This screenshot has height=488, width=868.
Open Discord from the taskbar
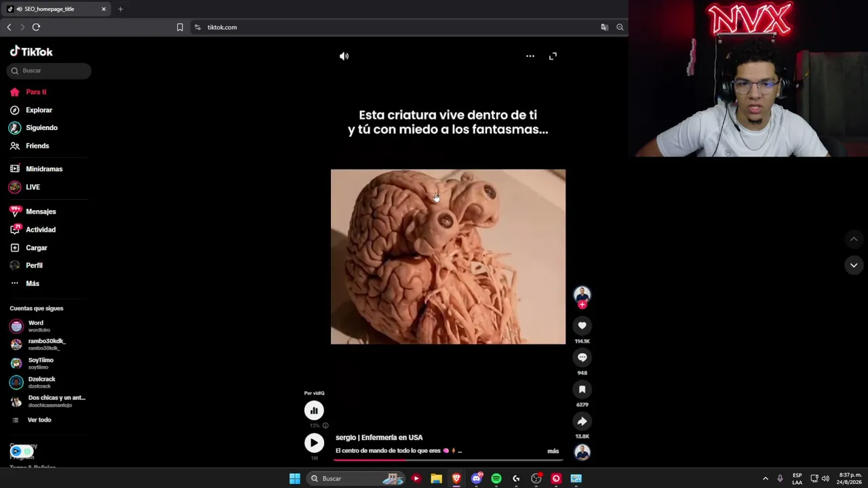point(476,479)
